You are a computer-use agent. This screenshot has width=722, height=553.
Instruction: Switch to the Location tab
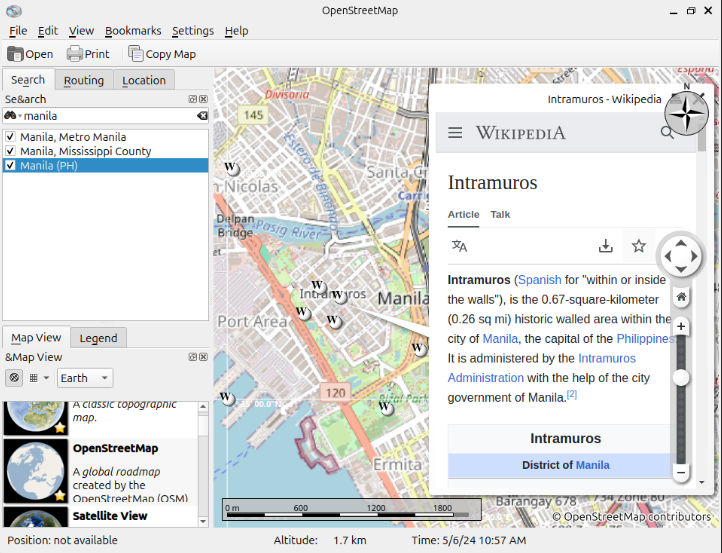click(144, 80)
